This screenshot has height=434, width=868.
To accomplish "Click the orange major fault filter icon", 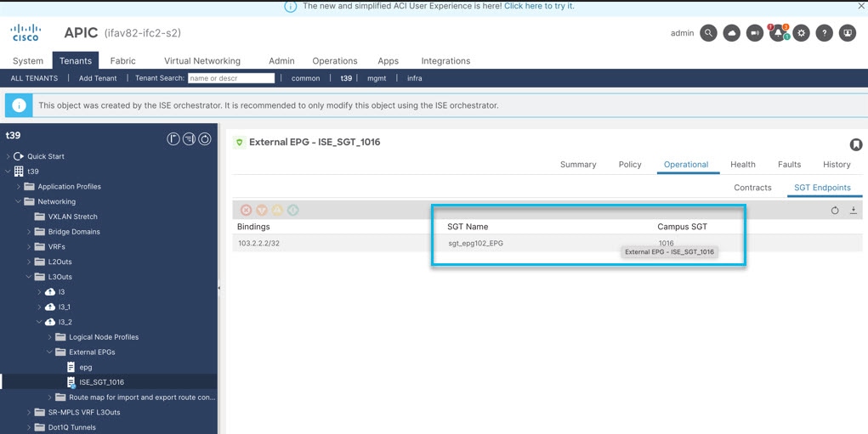I will pos(262,210).
